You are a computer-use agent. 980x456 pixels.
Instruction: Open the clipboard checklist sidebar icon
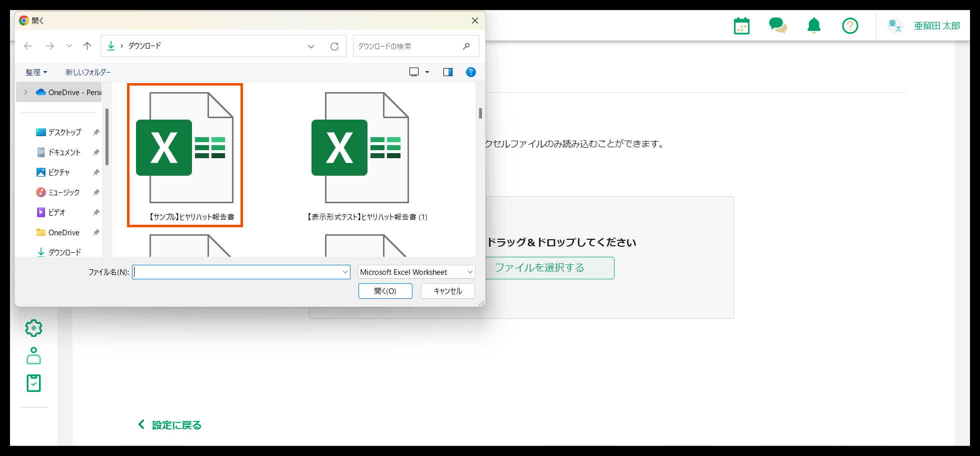click(x=33, y=383)
